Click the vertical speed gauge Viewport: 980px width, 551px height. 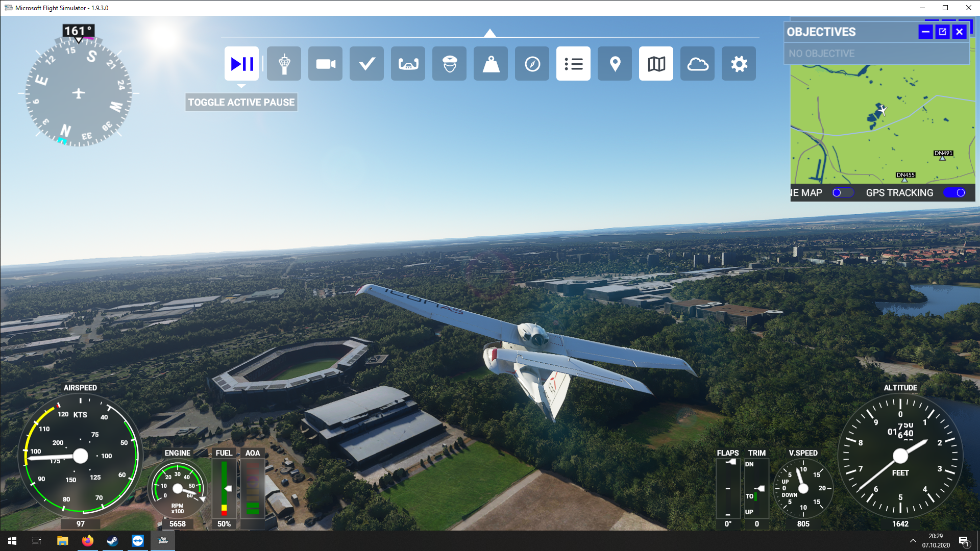pos(803,489)
